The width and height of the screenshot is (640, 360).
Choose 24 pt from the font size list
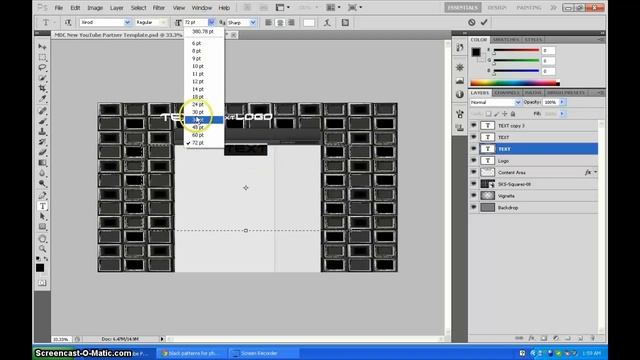tap(198, 104)
